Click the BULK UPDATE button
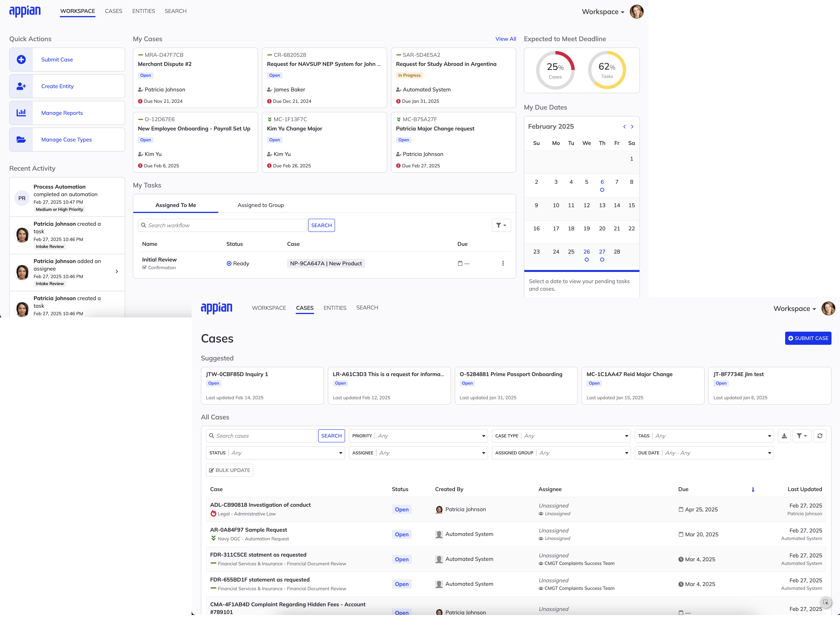Screen dimensions: 840x620 tap(229, 470)
